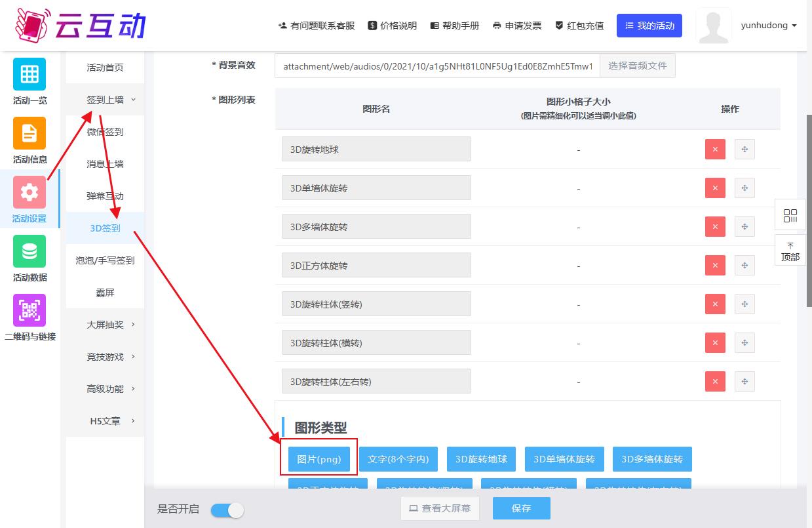
Task: Click move handle for 3D单墙体旋转 row
Action: tap(744, 188)
